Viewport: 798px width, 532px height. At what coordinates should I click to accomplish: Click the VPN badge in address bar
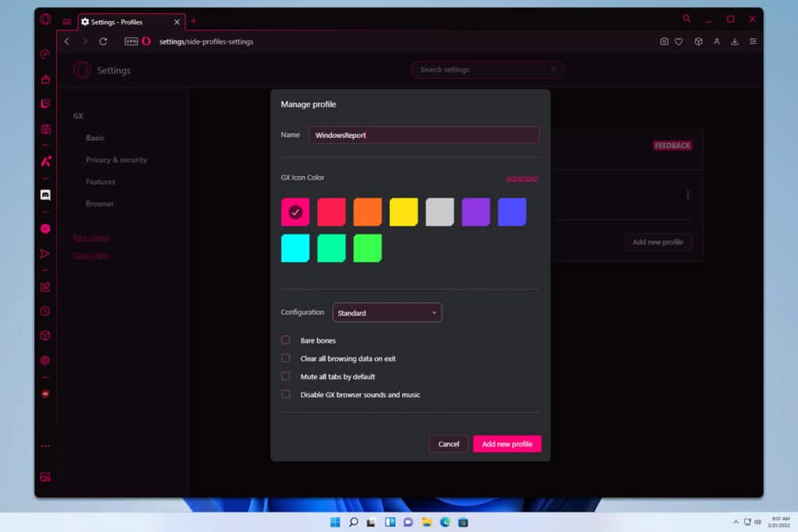pyautogui.click(x=131, y=41)
